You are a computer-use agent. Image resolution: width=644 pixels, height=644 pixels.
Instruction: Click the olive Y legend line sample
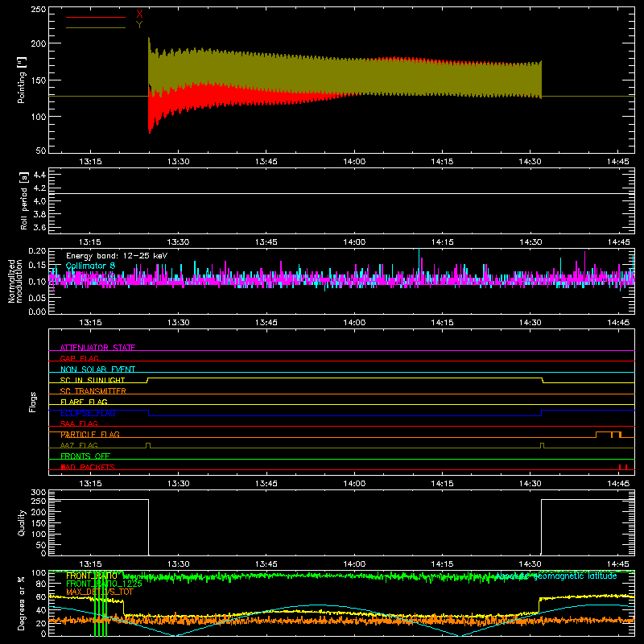(95, 27)
